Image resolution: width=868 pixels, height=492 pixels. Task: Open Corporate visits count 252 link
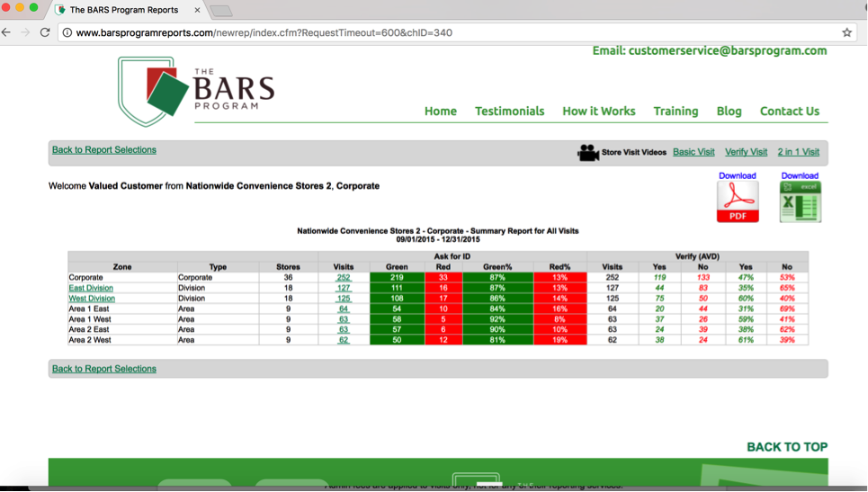344,278
